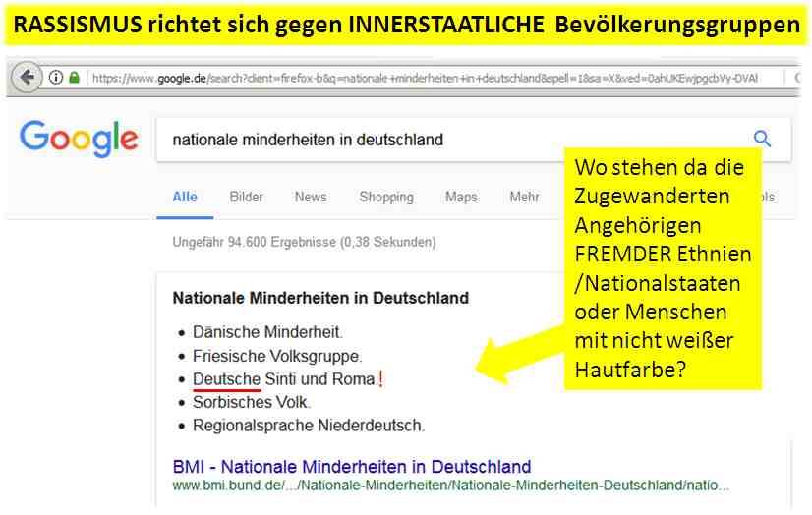The image size is (812, 515).
Task: Open the Maps tab
Action: 461,198
